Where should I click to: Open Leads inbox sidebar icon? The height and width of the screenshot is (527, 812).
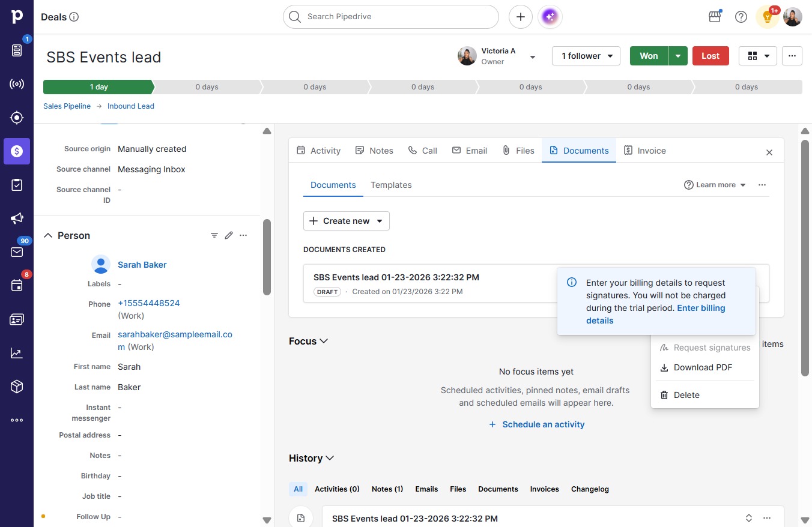click(17, 50)
